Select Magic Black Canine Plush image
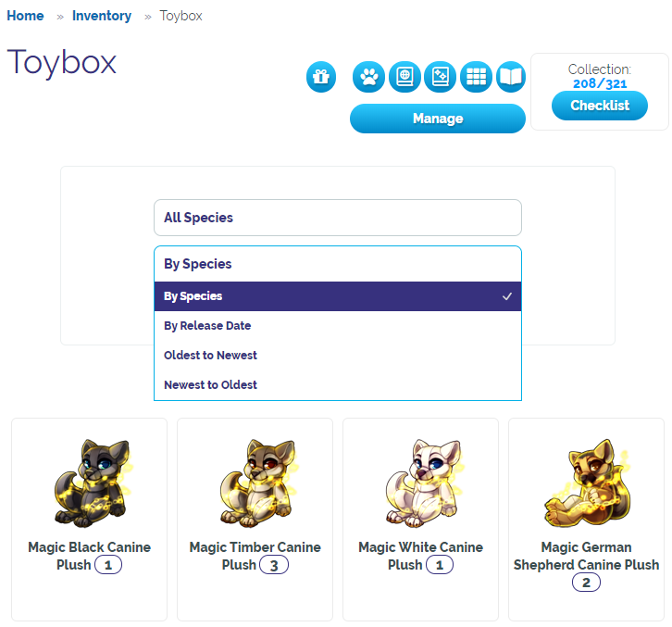The image size is (672, 627). pos(92,483)
